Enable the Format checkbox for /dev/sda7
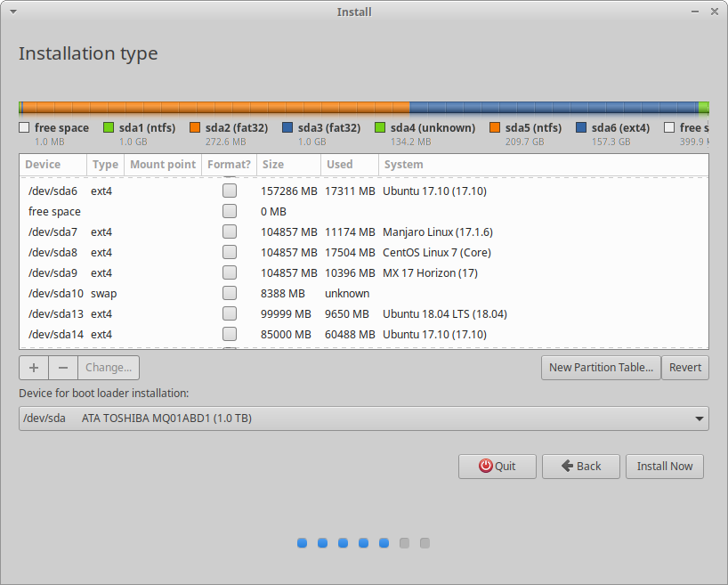This screenshot has width=728, height=585. [x=230, y=232]
